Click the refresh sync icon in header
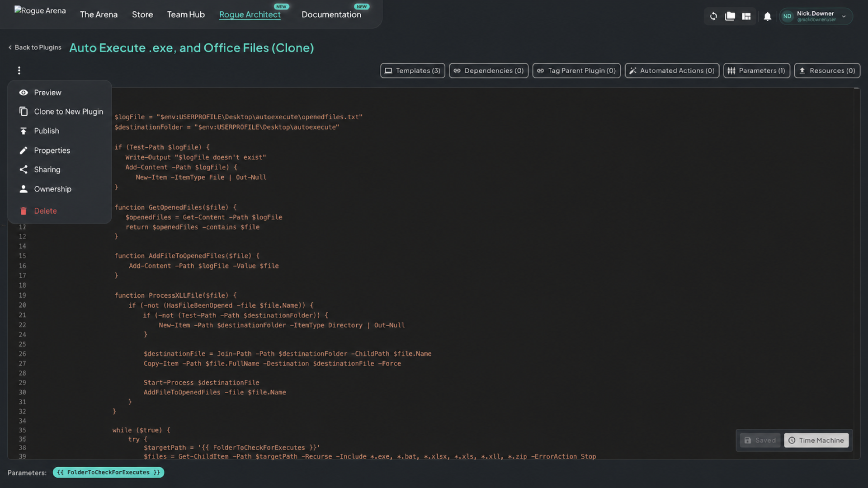The width and height of the screenshot is (868, 488). [x=713, y=16]
